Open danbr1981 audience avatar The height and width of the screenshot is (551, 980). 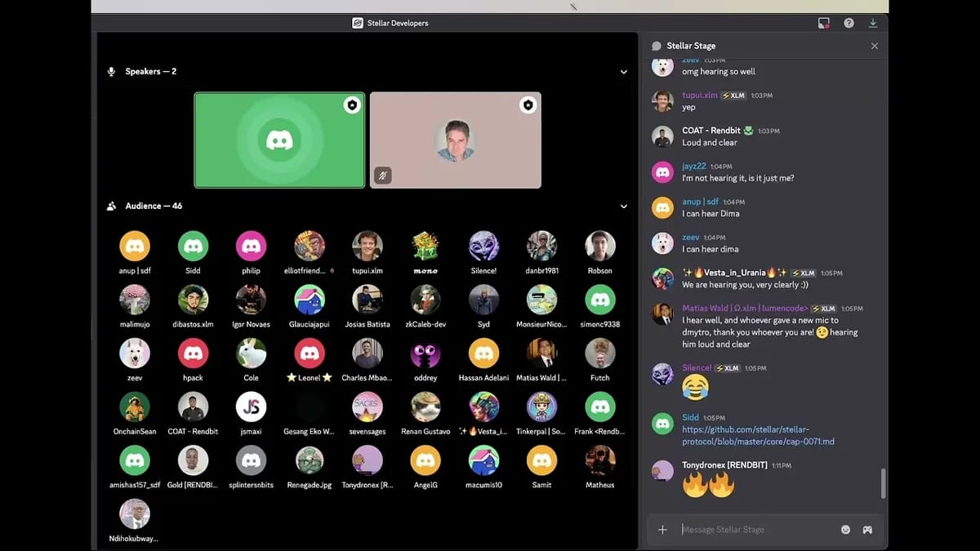pyautogui.click(x=541, y=247)
